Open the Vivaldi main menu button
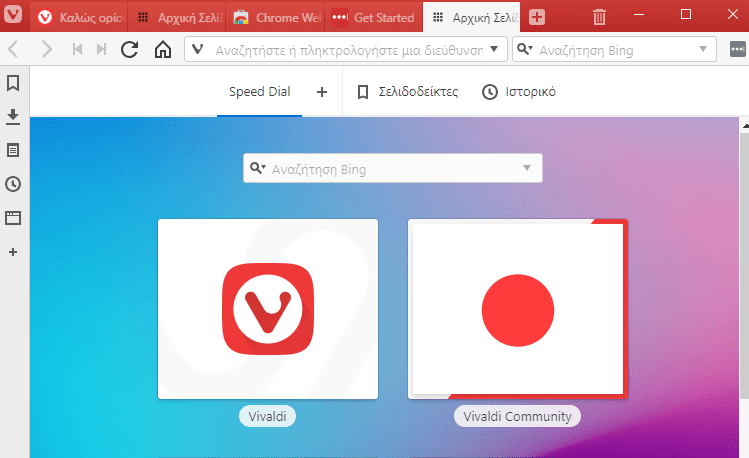 (13, 13)
